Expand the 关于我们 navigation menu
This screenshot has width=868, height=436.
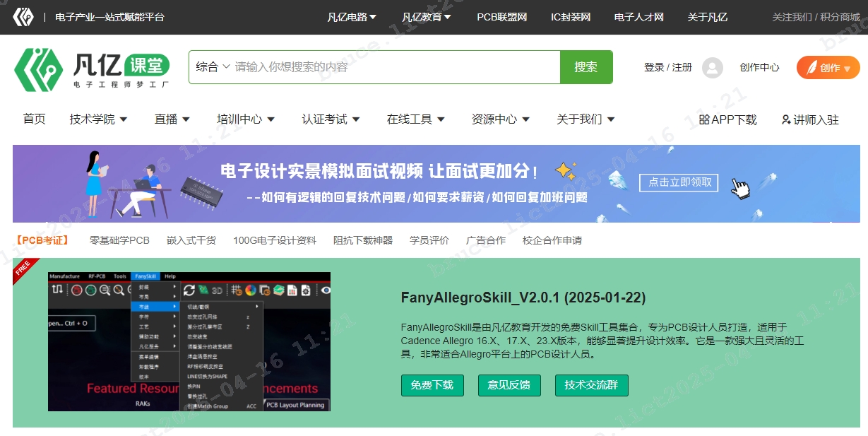[585, 119]
